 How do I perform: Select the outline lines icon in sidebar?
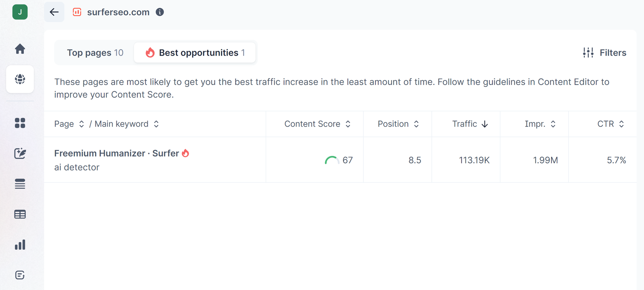pos(20,184)
